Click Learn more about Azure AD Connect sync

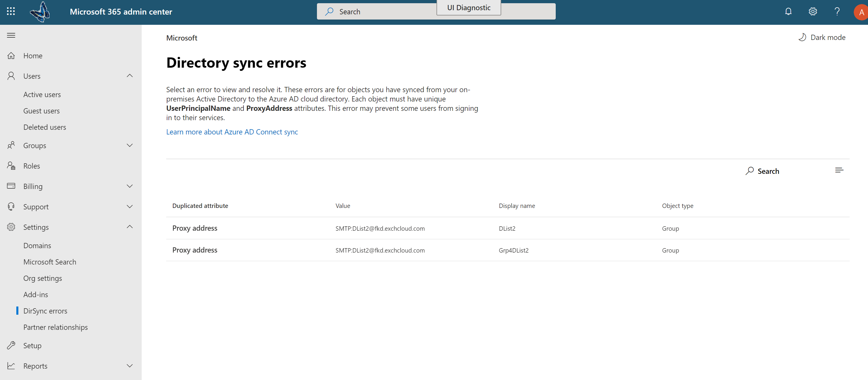232,131
